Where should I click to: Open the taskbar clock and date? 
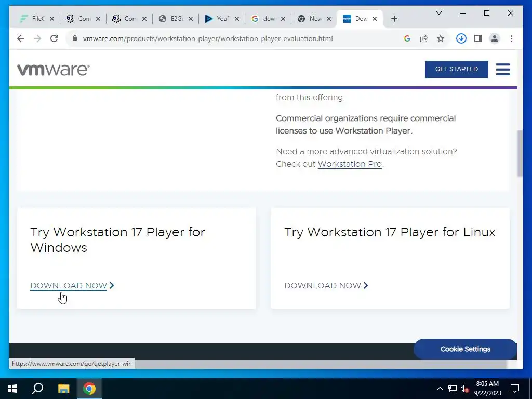point(487,389)
